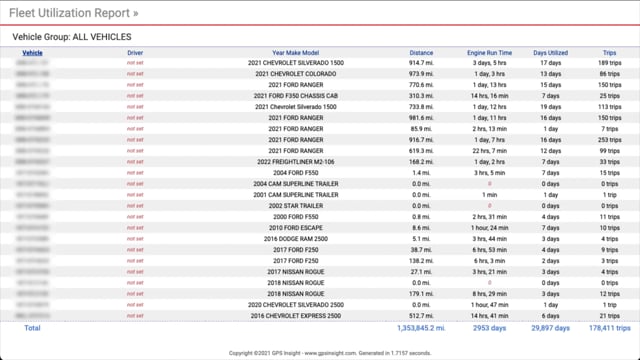The height and width of the screenshot is (360, 640).
Task: Click the Total row label
Action: pos(32,328)
